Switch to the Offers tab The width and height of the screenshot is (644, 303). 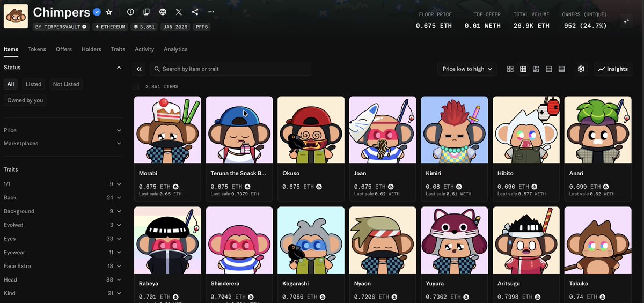pos(64,49)
